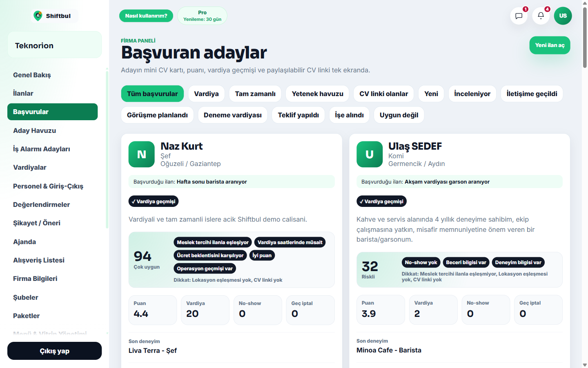Filter applications by Yeni status
588x368 pixels.
(x=431, y=94)
